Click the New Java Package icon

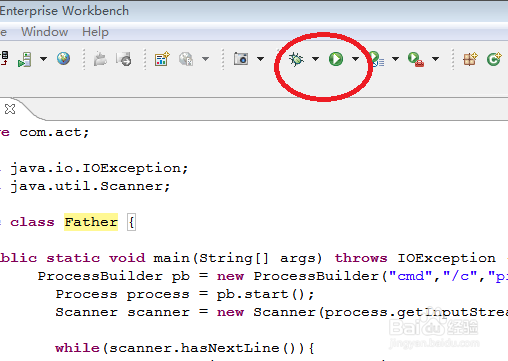pyautogui.click(x=470, y=59)
